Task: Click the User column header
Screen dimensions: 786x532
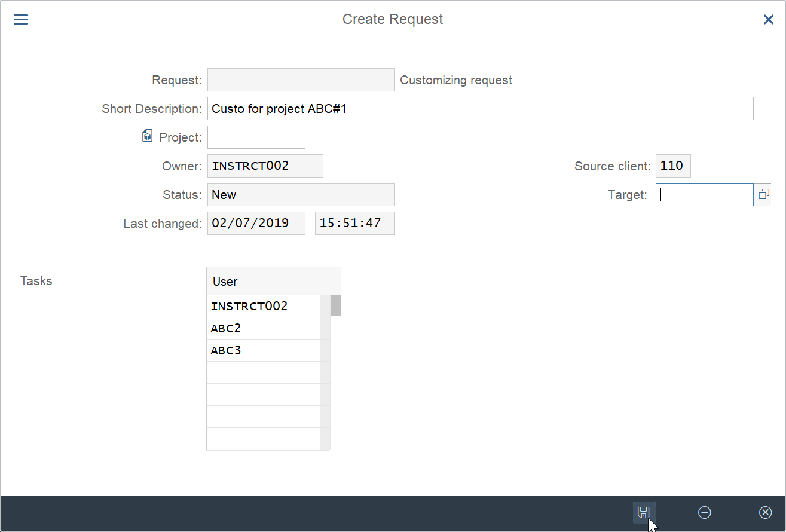Action: (x=263, y=281)
